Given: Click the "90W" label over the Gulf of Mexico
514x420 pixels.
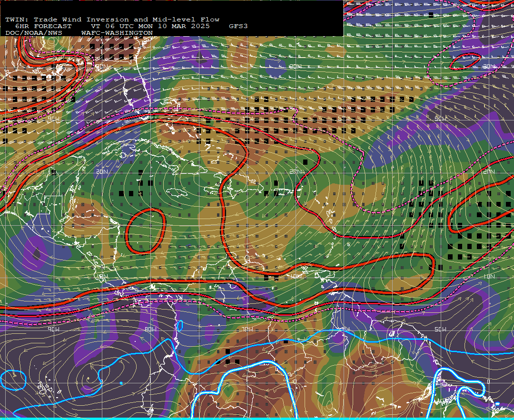Looking at the screenshot, I should coord(54,120).
